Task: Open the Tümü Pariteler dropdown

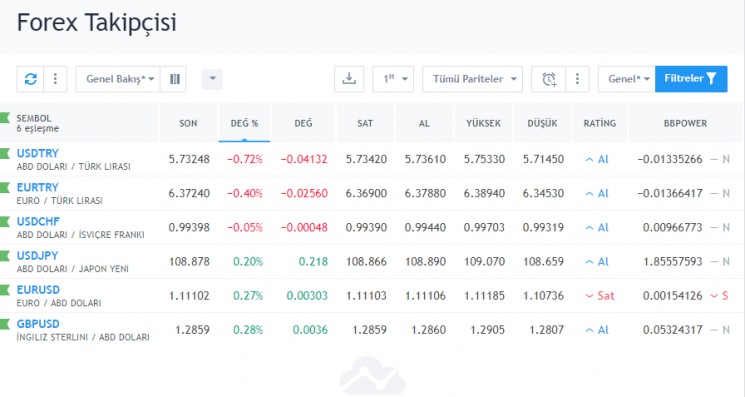Action: point(472,79)
